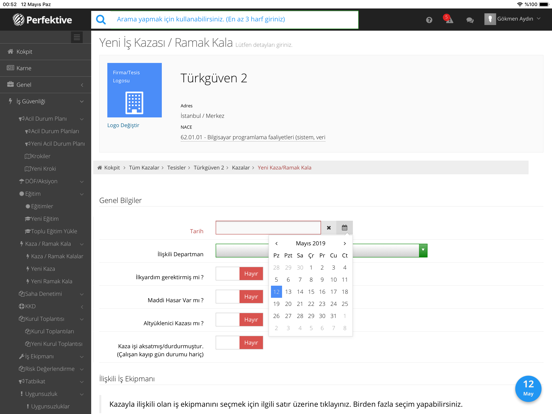This screenshot has height=414, width=552.
Task: Toggle the İlkyardım gerektirmiş mi switch
Action: click(x=239, y=274)
